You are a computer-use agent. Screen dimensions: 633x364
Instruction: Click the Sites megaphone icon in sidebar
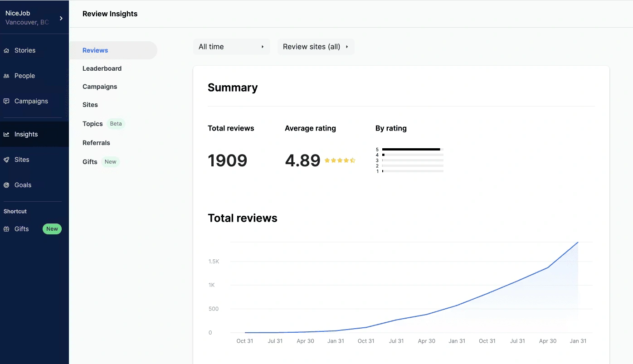pos(6,160)
